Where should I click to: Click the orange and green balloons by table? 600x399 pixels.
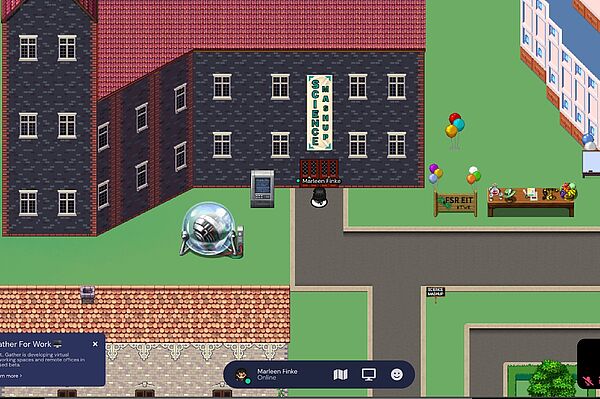pos(473,176)
